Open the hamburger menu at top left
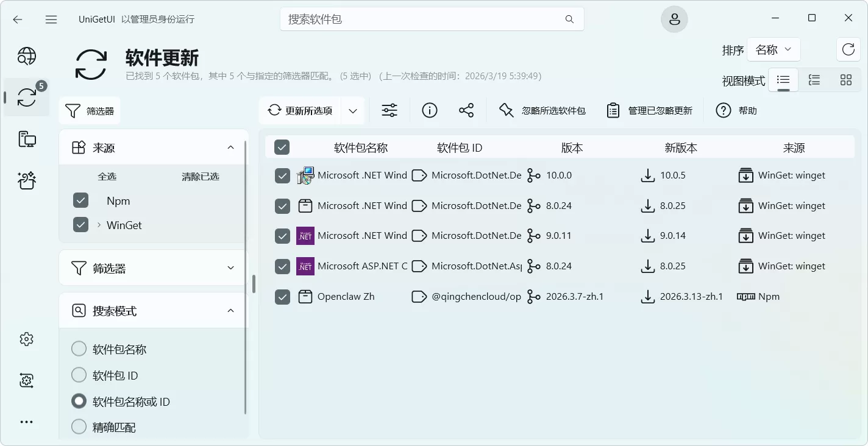This screenshot has height=446, width=868. pos(51,19)
